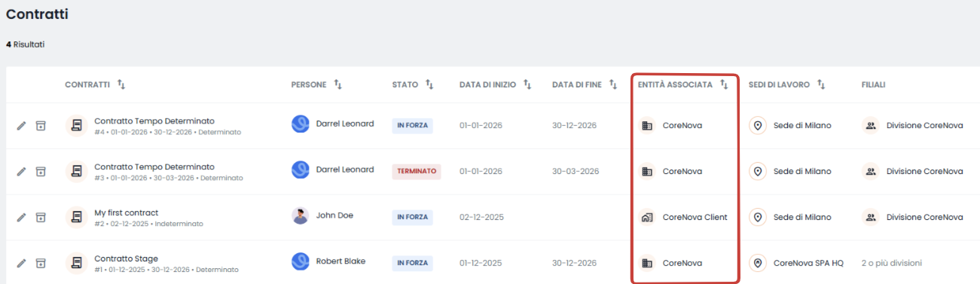Sort table by Persone column
This screenshot has height=284, width=980.
(337, 85)
